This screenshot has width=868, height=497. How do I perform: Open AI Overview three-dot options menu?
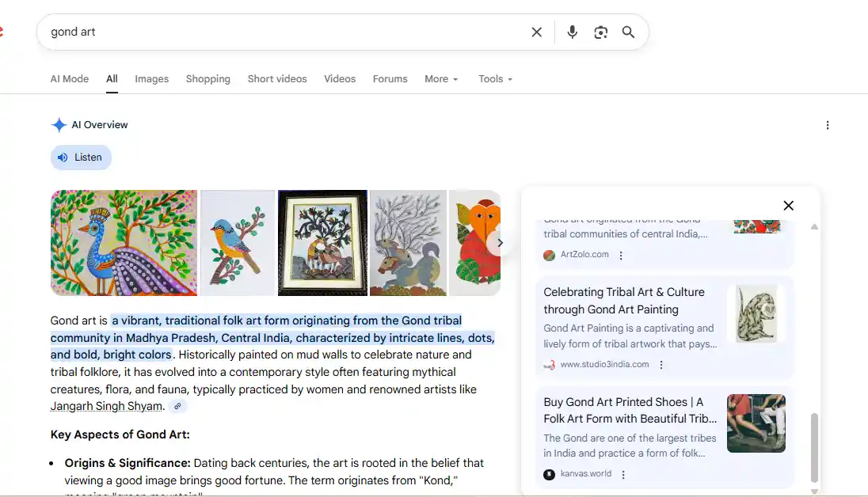[x=828, y=125]
